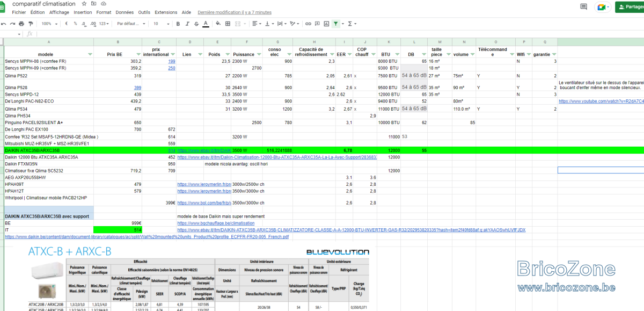644x311 pixels.
Task: Toggle strikethrough formatting
Action: point(196,24)
